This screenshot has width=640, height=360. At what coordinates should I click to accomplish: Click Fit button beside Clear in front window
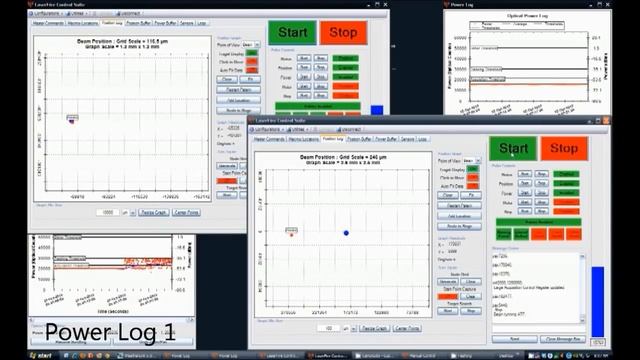click(471, 195)
